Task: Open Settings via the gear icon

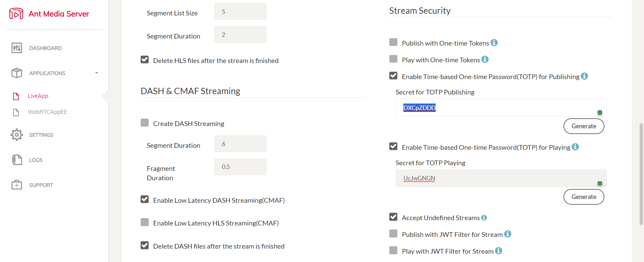Action: 17,135
